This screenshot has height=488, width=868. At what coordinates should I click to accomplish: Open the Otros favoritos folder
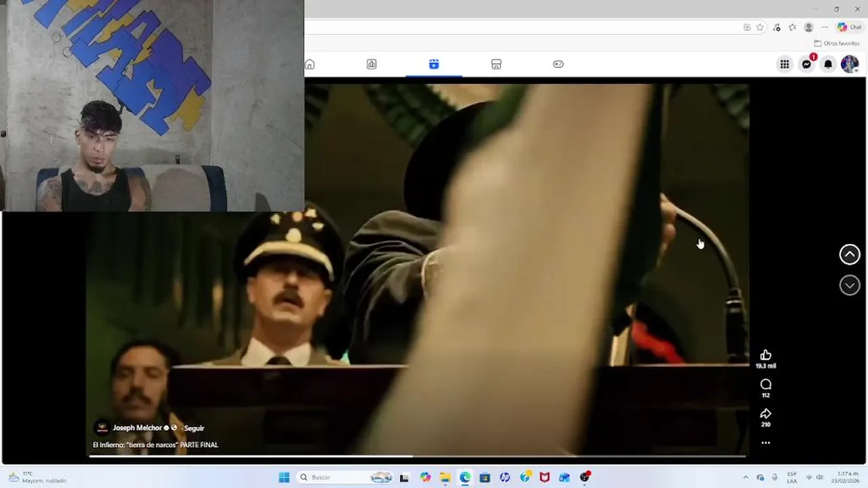[837, 43]
